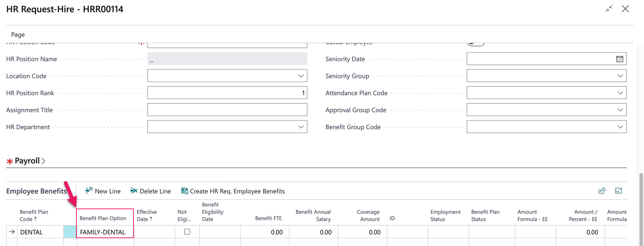Click Create HR Req. Employee Benefits
This screenshot has height=246, width=644.
(x=233, y=191)
